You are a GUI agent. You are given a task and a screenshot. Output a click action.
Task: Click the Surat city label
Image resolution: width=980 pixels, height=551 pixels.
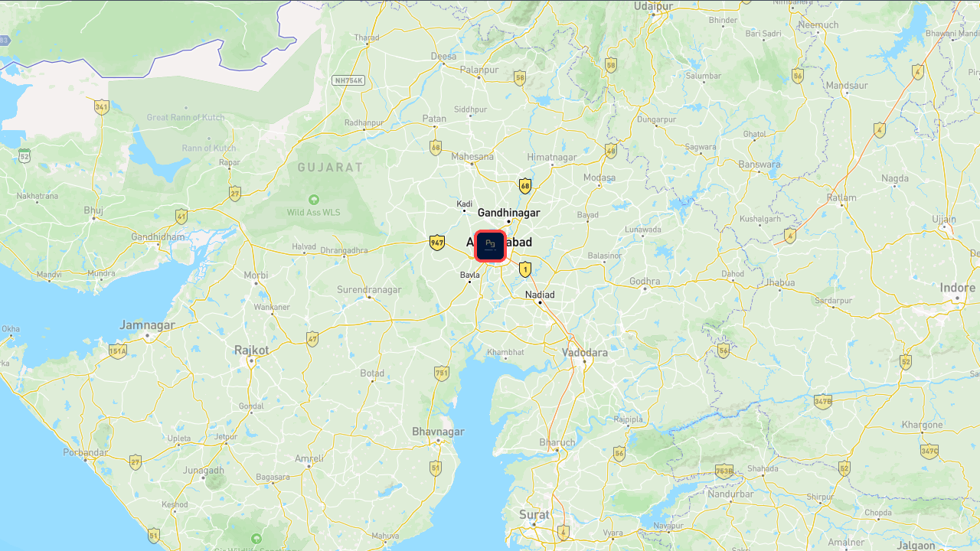pos(534,515)
